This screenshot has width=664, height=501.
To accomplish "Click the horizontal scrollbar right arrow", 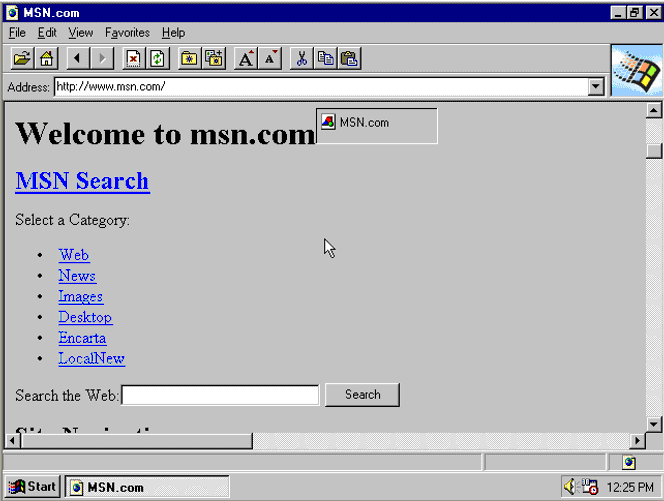I will (x=637, y=441).
